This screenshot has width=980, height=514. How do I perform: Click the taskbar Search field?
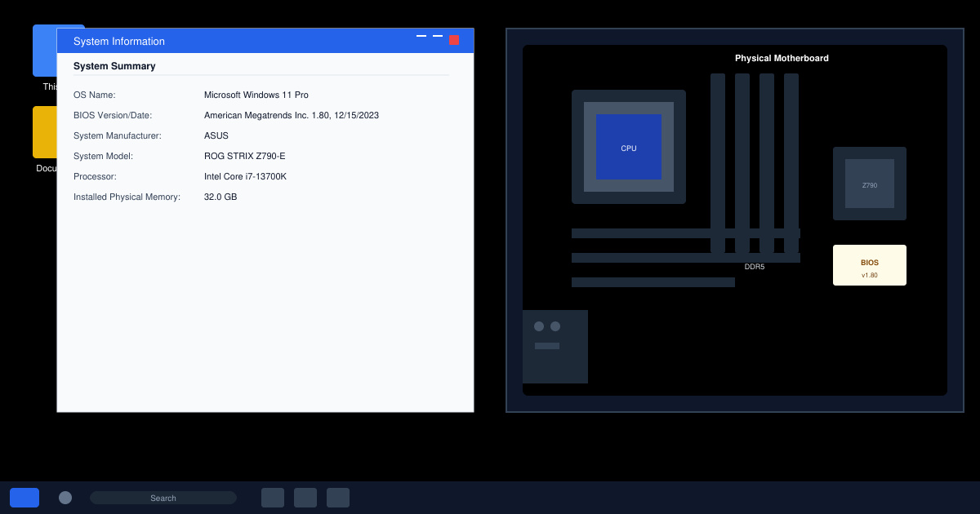pos(163,498)
